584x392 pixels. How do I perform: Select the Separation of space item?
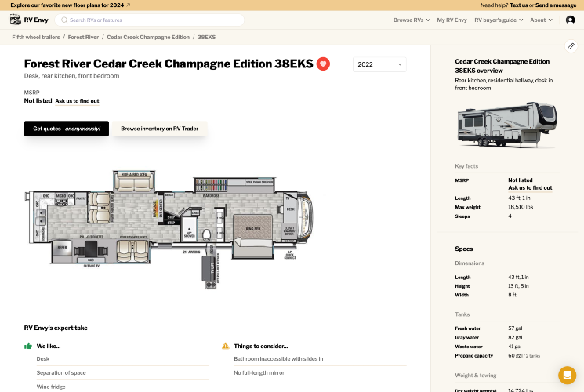pos(61,373)
